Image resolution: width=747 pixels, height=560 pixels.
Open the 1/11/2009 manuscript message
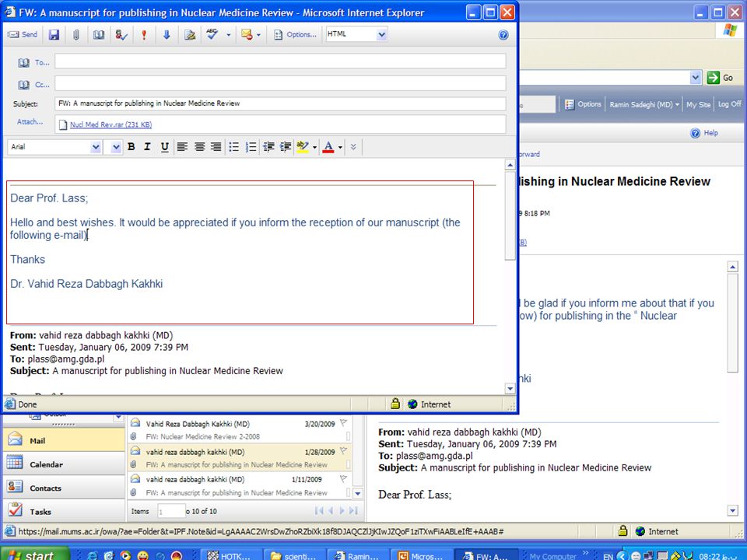[x=240, y=485]
